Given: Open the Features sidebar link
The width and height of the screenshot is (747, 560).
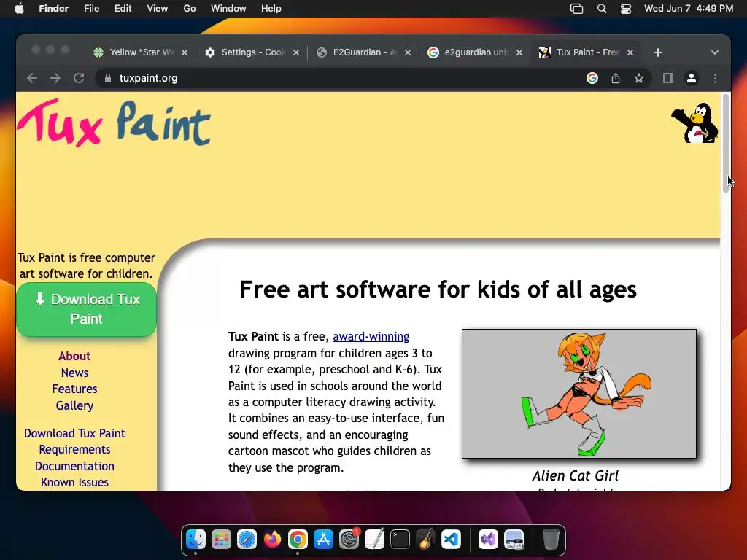Looking at the screenshot, I should point(74,389).
